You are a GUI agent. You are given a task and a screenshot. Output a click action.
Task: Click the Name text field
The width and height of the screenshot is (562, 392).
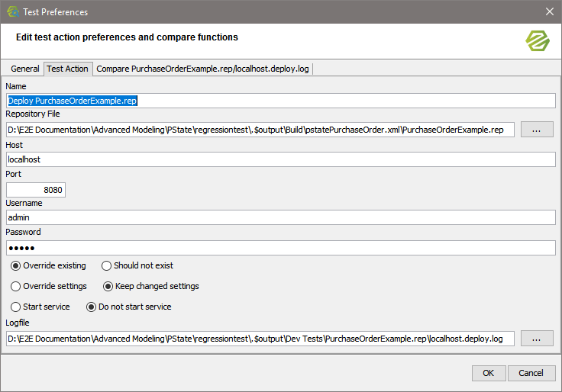tap(279, 101)
